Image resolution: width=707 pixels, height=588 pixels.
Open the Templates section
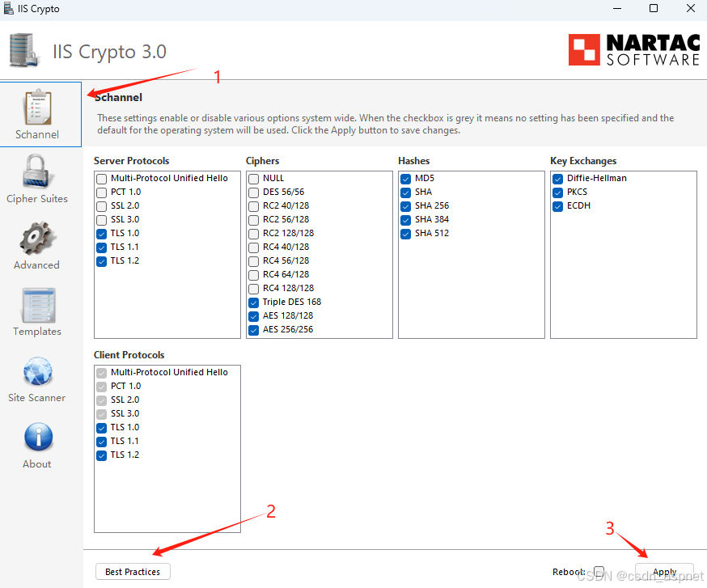(x=37, y=312)
